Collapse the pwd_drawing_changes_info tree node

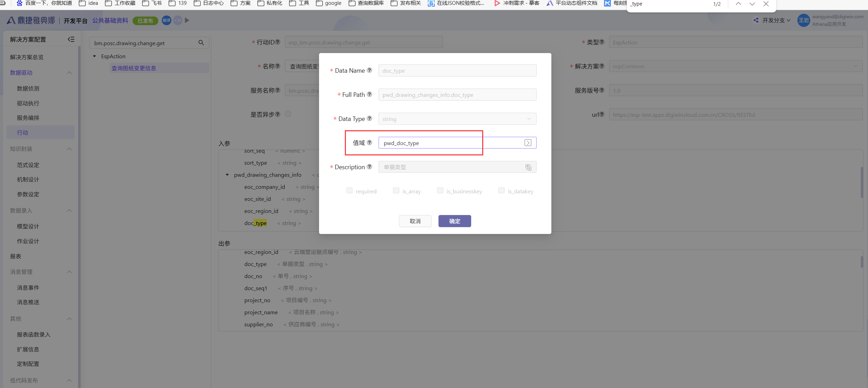pos(227,175)
